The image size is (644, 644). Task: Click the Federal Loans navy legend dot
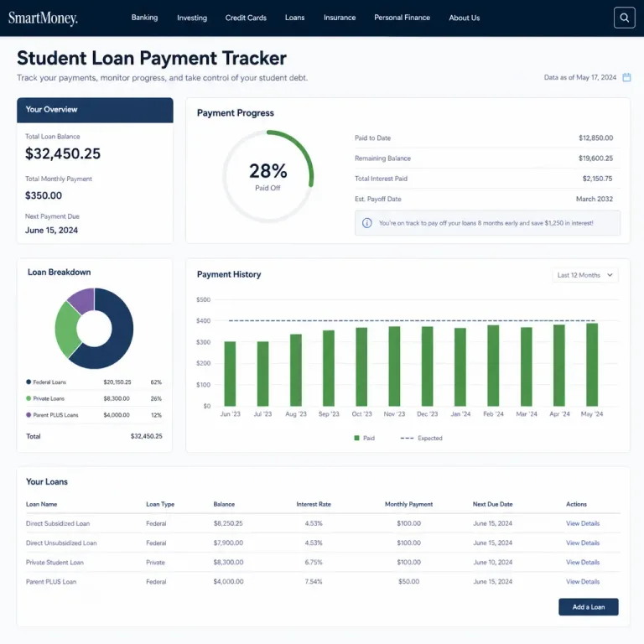pyautogui.click(x=29, y=382)
